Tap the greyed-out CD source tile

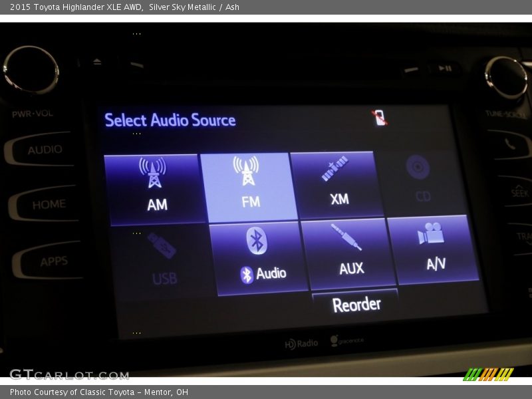[420, 182]
